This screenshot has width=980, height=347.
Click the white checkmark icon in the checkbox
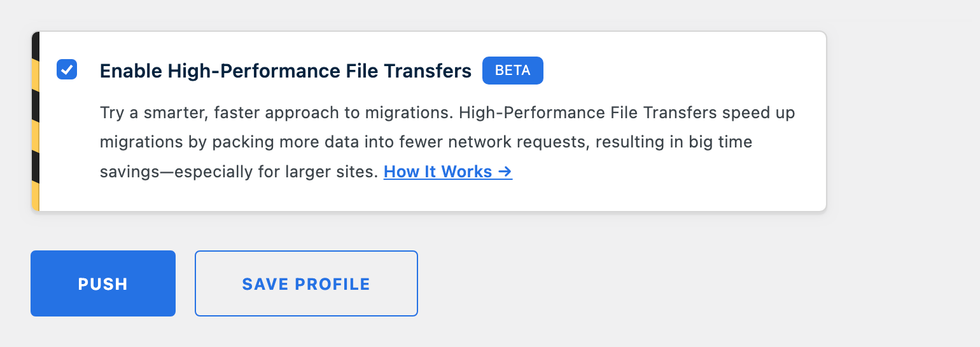[x=67, y=69]
